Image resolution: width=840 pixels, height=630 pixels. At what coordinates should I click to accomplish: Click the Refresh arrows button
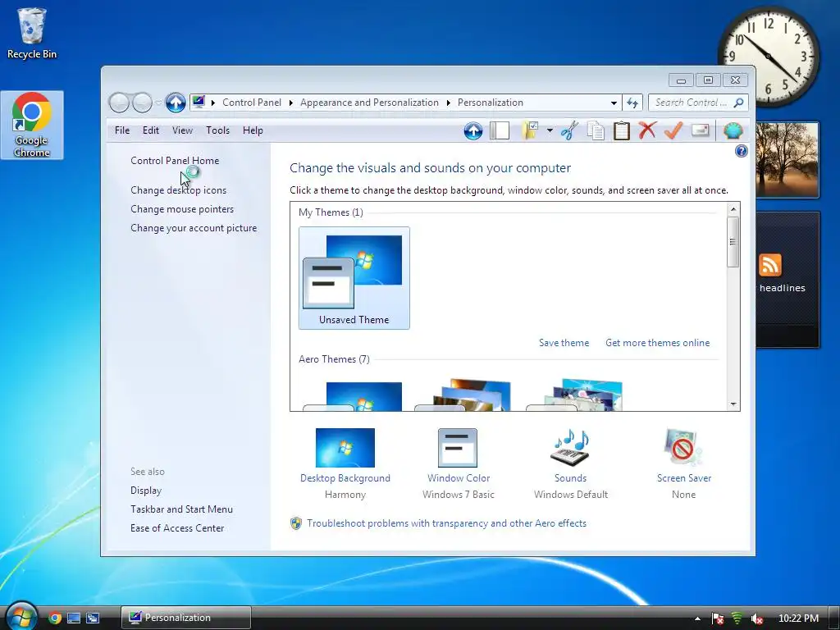point(632,103)
